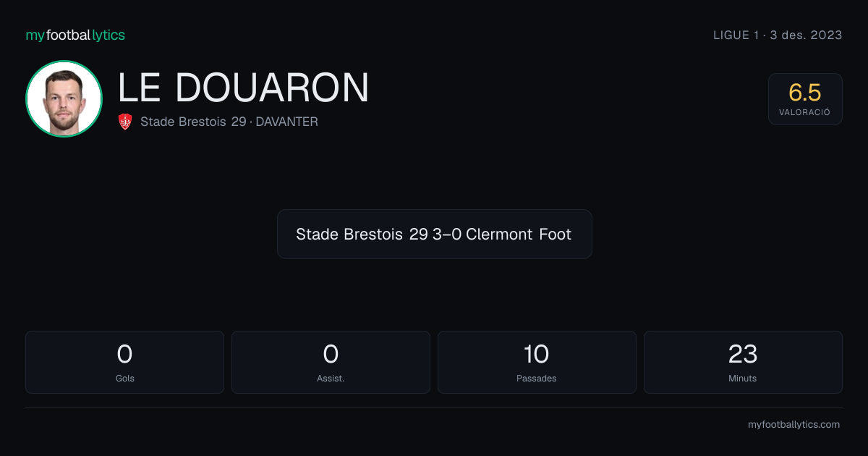This screenshot has width=868, height=456.
Task: Select the Minuts stat card
Action: pos(743,362)
